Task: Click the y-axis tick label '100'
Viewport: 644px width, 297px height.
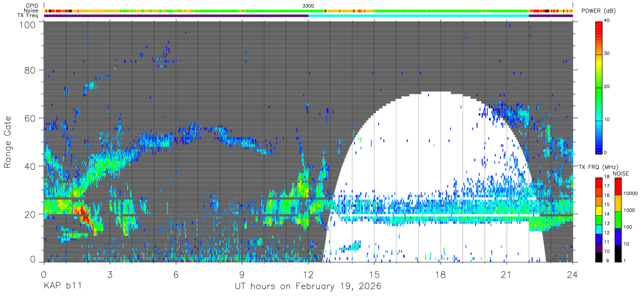Action: tap(26, 25)
